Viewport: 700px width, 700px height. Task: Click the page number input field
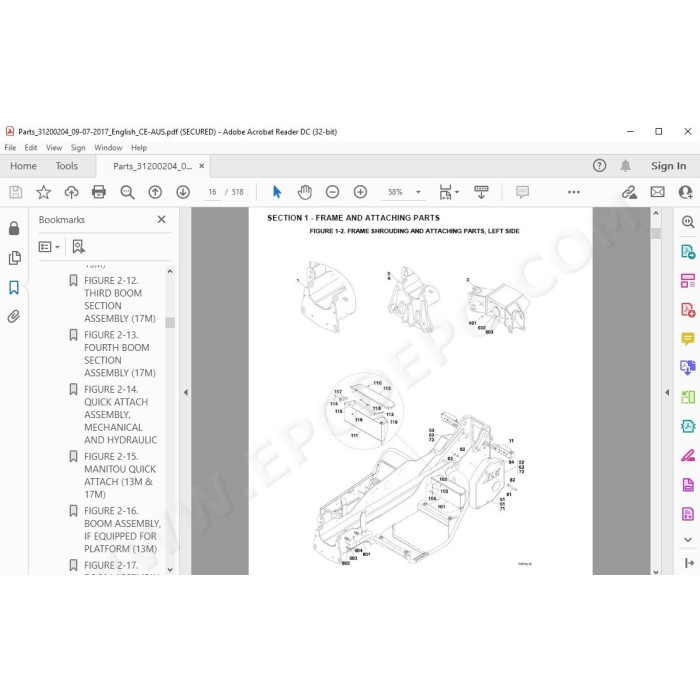click(x=212, y=192)
